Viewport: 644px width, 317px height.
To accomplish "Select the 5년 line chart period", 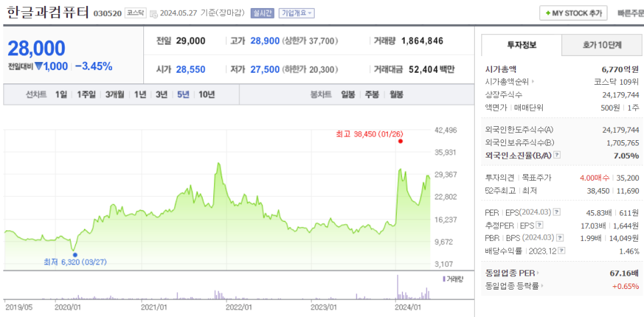I will [183, 95].
